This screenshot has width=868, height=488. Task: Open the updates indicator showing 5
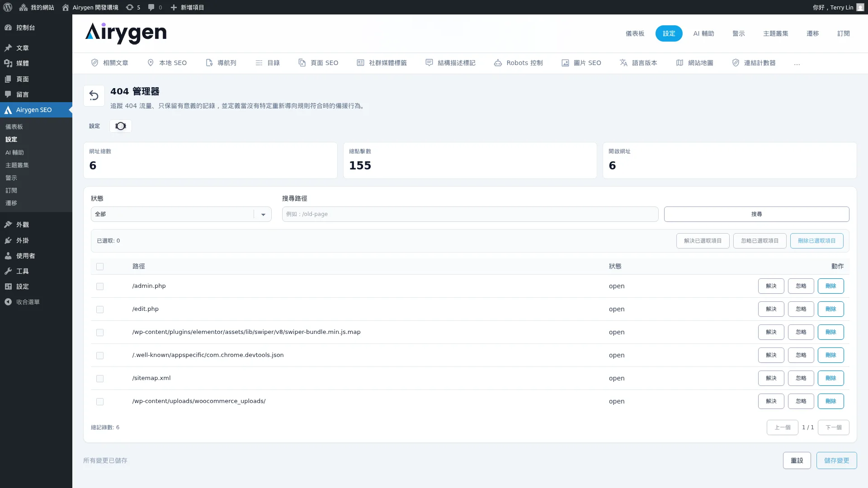pos(133,7)
